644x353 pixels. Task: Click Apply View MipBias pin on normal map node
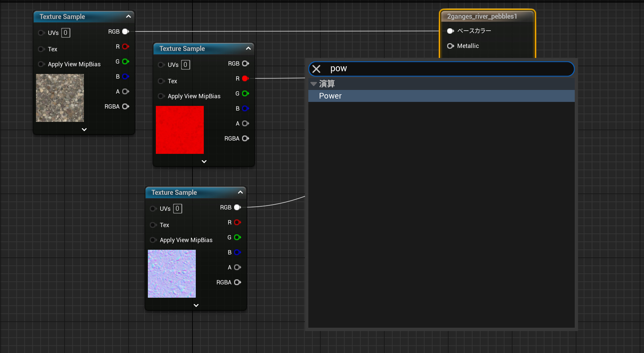point(153,240)
